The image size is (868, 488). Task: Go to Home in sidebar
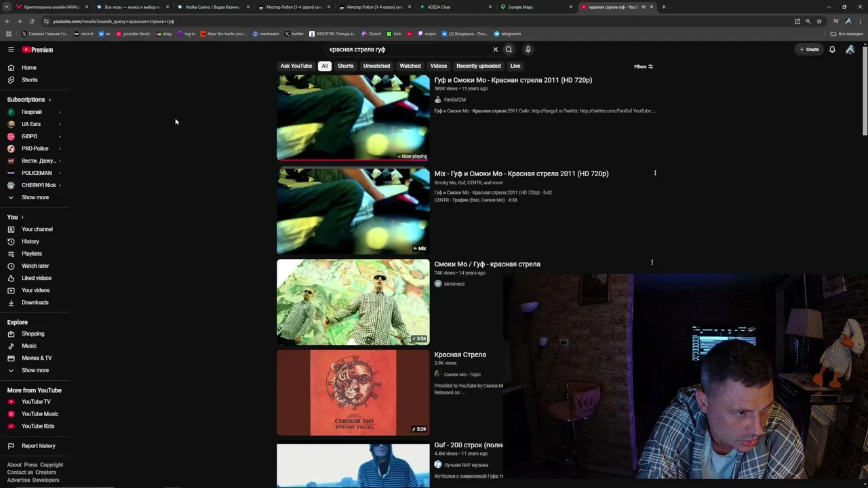pyautogui.click(x=28, y=68)
